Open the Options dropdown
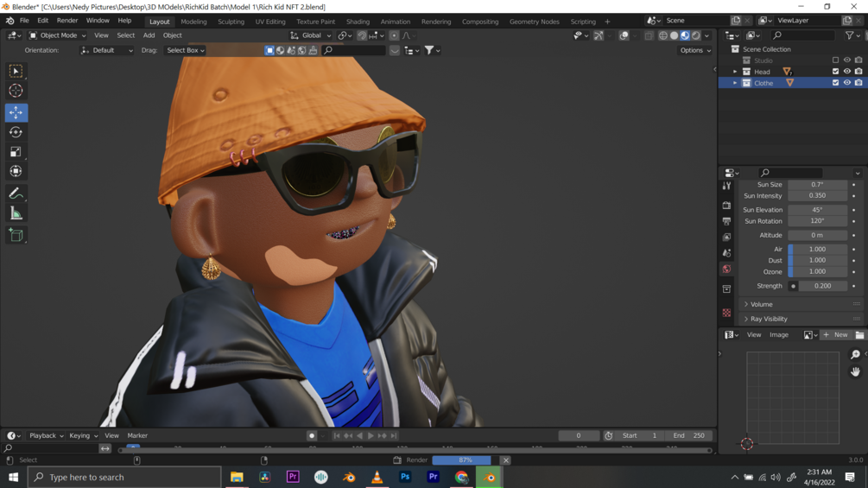This screenshot has height=488, width=868. [x=695, y=50]
